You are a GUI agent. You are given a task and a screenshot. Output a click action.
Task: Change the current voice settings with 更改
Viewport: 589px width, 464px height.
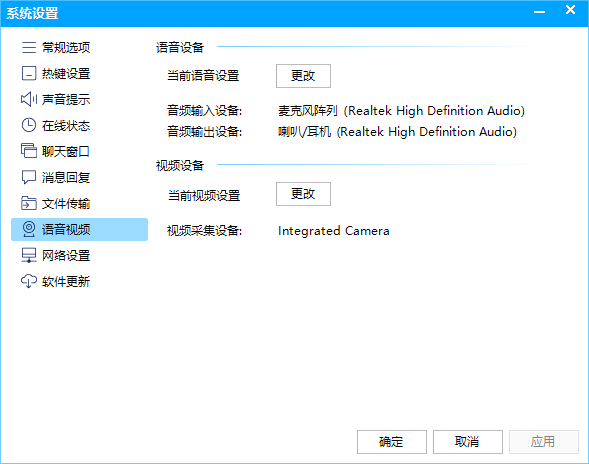303,76
